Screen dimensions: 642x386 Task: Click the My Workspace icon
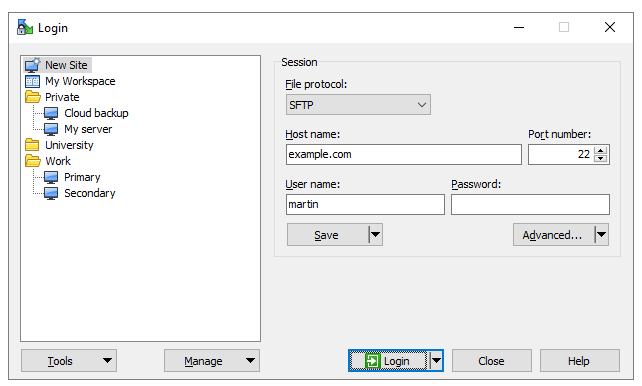32,81
